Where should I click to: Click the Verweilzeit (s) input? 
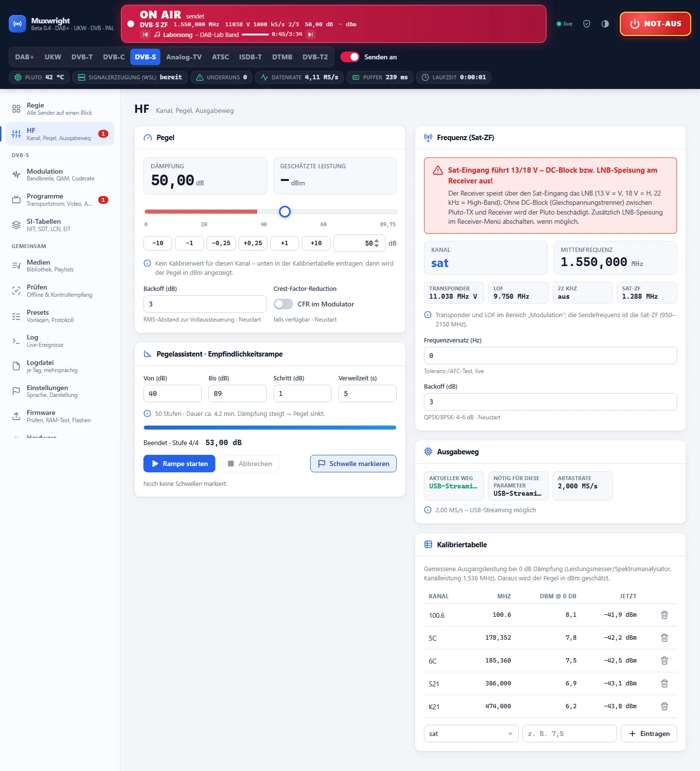[x=367, y=394]
